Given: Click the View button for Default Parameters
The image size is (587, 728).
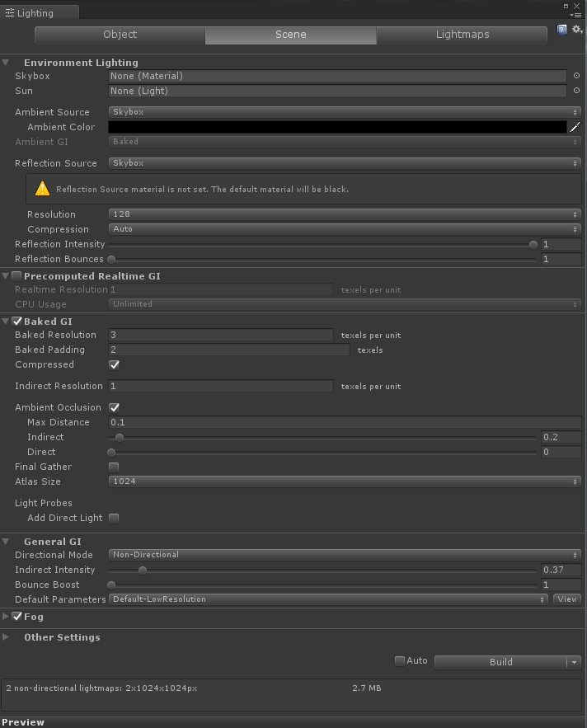Looking at the screenshot, I should click(x=567, y=599).
